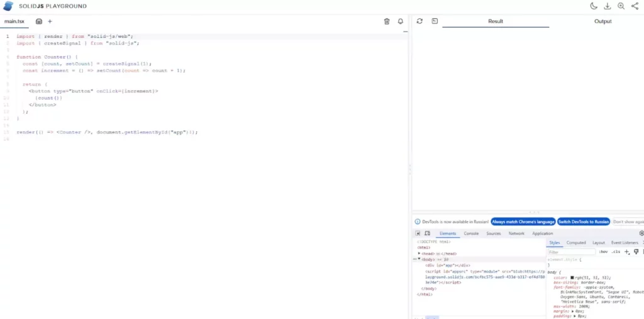Select the Computed pane tab
Screen dimensions: 644x319
coord(576,243)
